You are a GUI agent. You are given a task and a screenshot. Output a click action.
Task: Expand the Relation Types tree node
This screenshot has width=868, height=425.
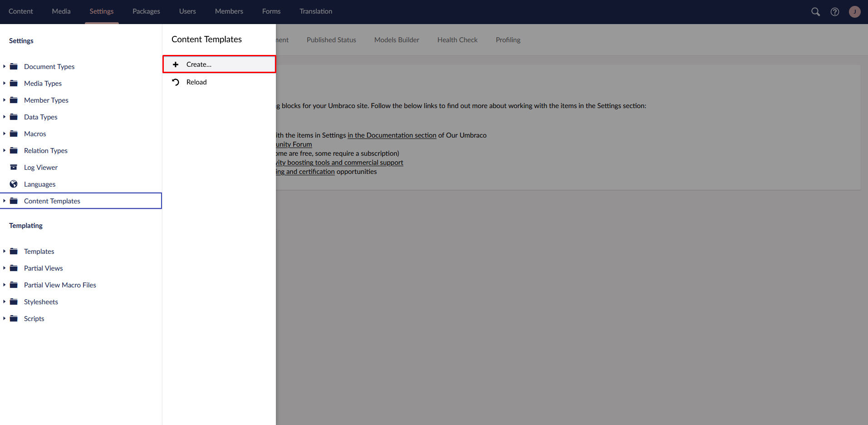click(4, 150)
